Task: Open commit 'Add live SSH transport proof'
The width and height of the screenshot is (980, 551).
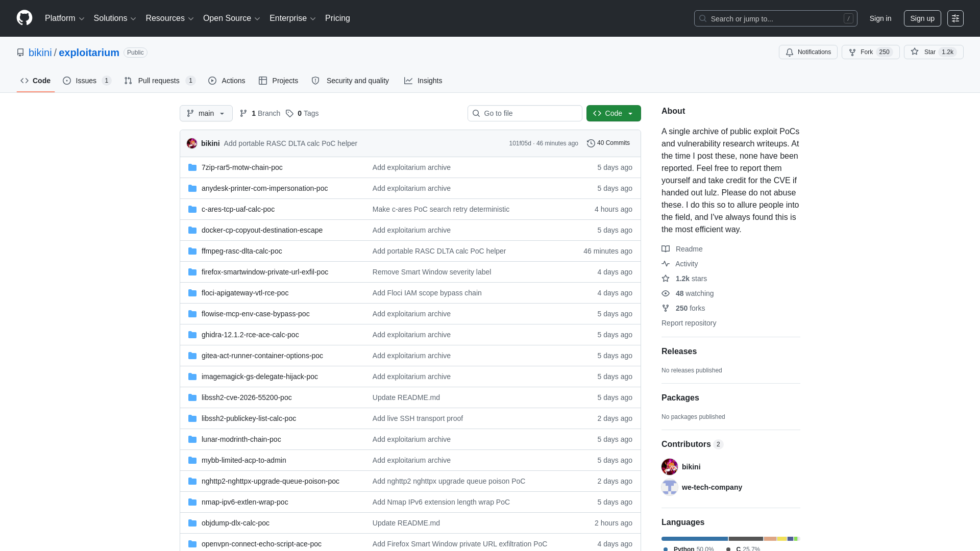Action: [x=418, y=418]
